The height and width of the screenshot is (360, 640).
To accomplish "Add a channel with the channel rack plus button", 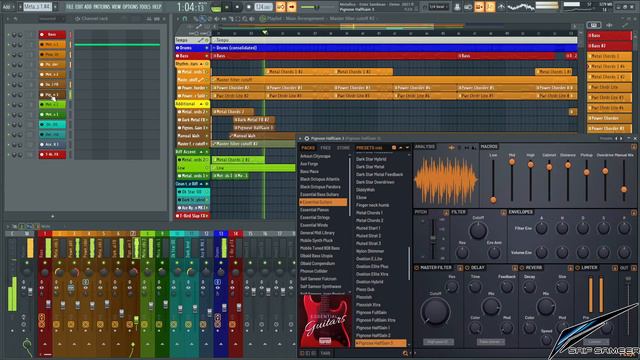I will 52,216.
